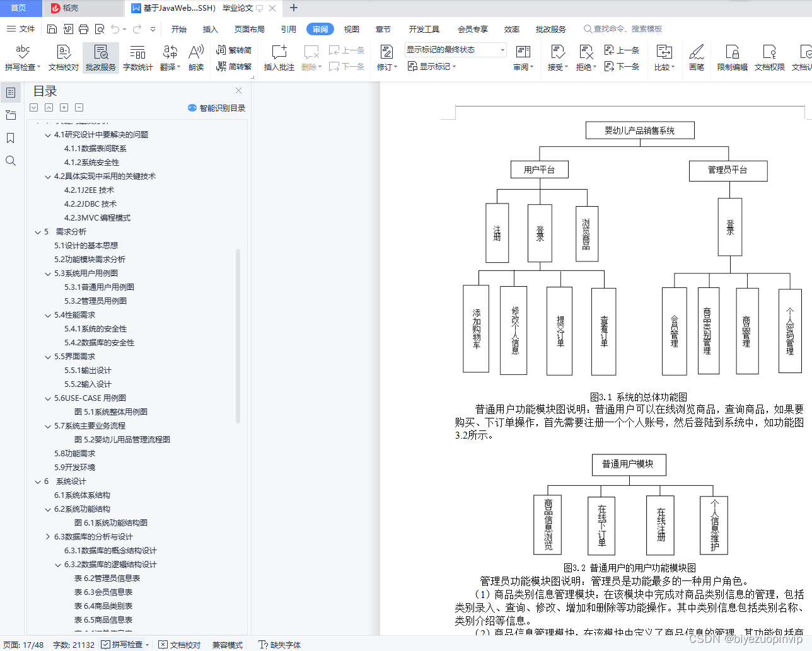Open the bookmark icon in left sidebar
The height and width of the screenshot is (651, 812).
pyautogui.click(x=11, y=138)
